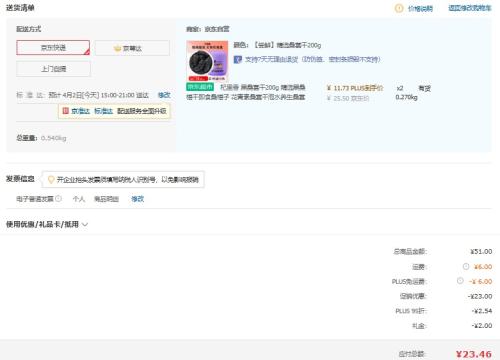
Task: Click the info icon beside 运费 amount
Action: coord(466,266)
